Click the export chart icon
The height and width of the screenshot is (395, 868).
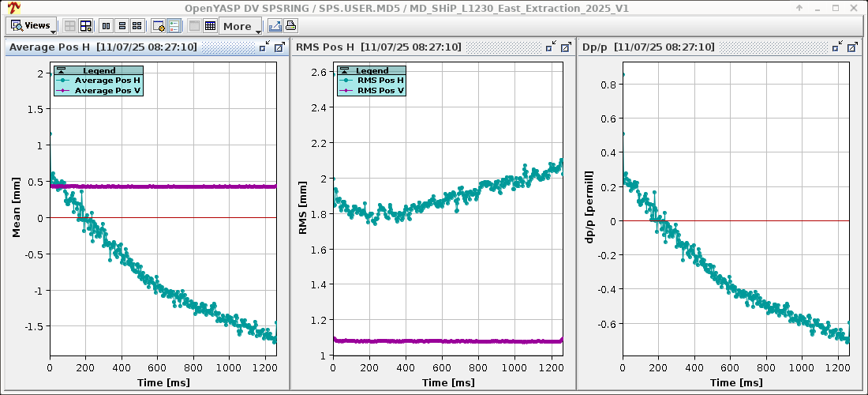click(275, 26)
